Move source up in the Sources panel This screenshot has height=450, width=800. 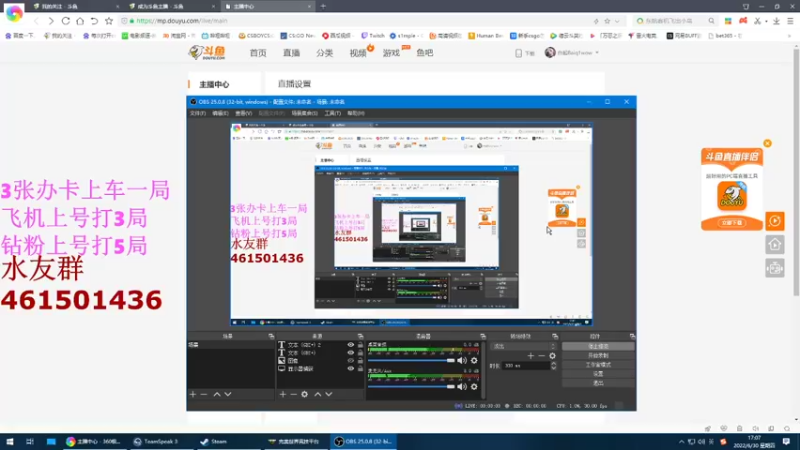click(x=318, y=394)
